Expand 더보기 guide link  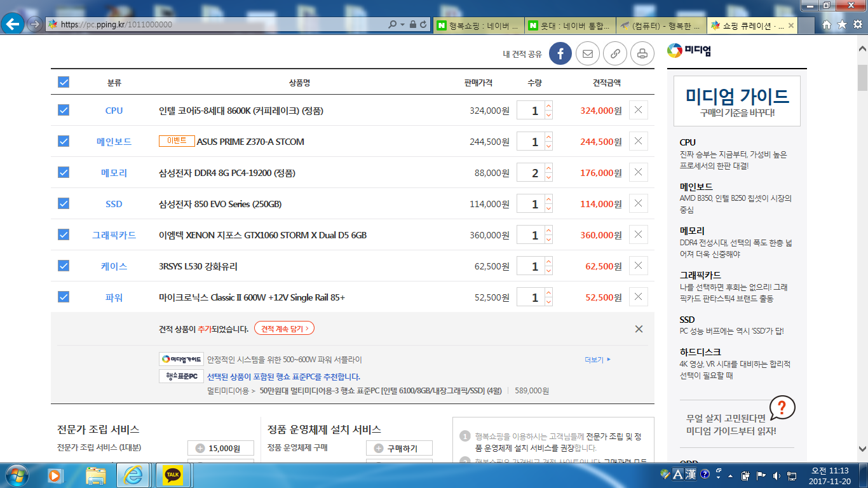point(597,360)
